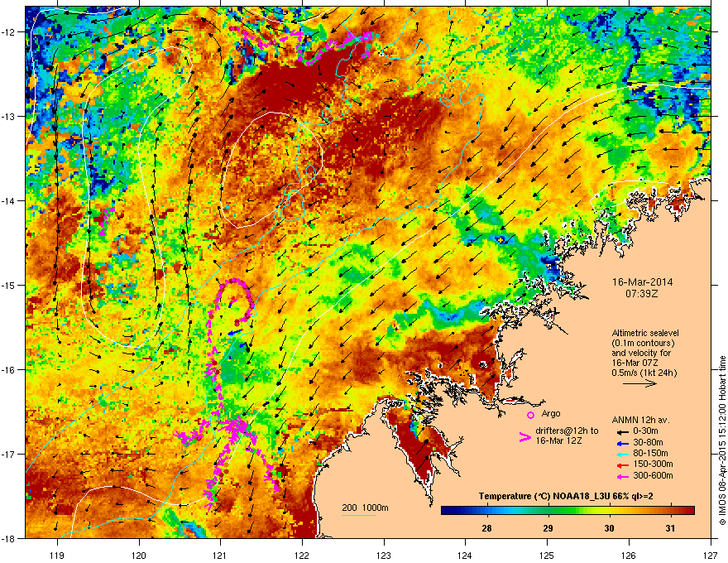The image size is (728, 563).
Task: Click the Argo legend label
Action: pos(551,413)
